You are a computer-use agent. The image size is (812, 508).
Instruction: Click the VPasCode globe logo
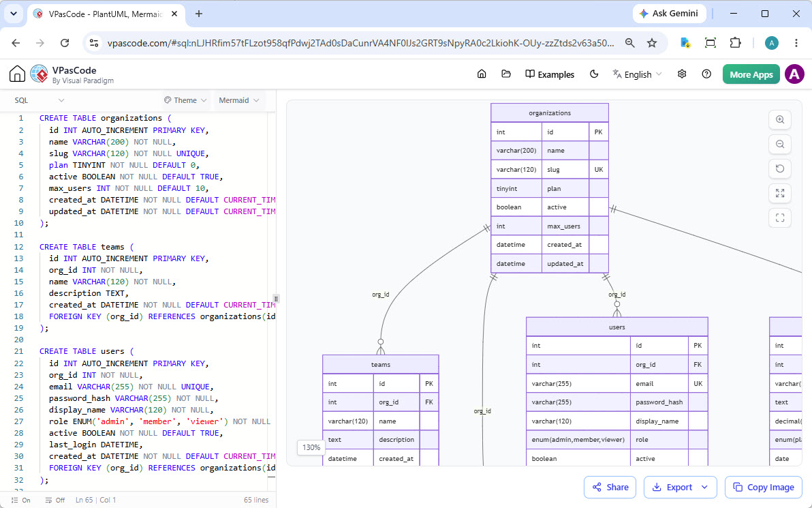39,74
